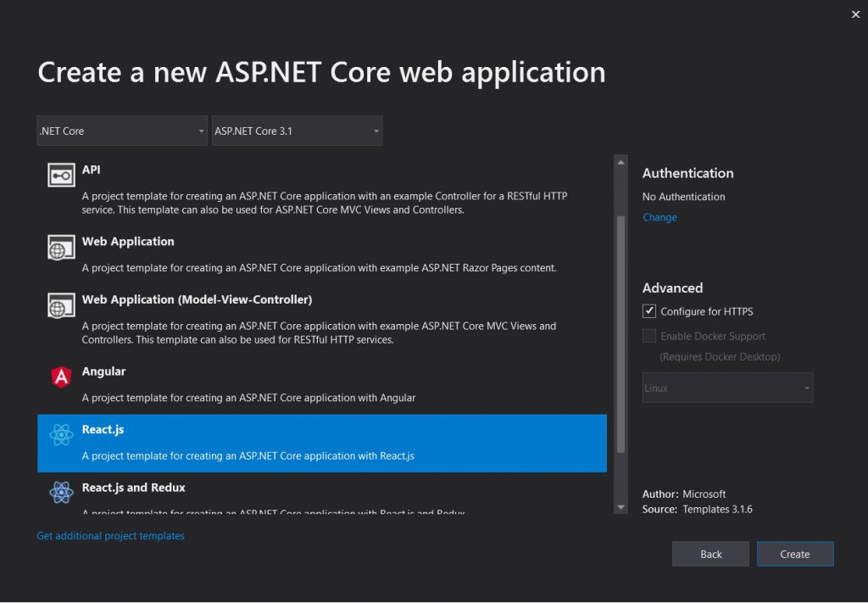Open the ASP.NET Core 3.1 version dropdown
Screen dimensions: 868x603
297,130
